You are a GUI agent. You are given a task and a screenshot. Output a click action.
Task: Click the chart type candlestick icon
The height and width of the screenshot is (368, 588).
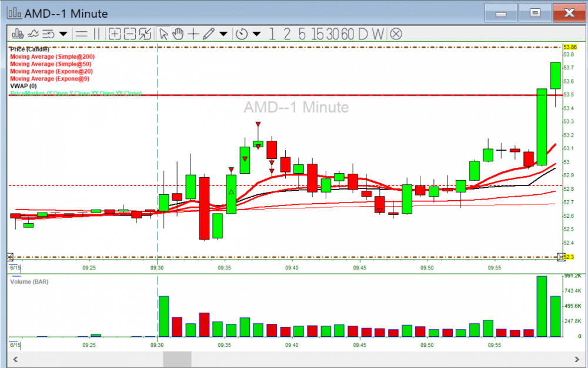pyautogui.click(x=18, y=34)
